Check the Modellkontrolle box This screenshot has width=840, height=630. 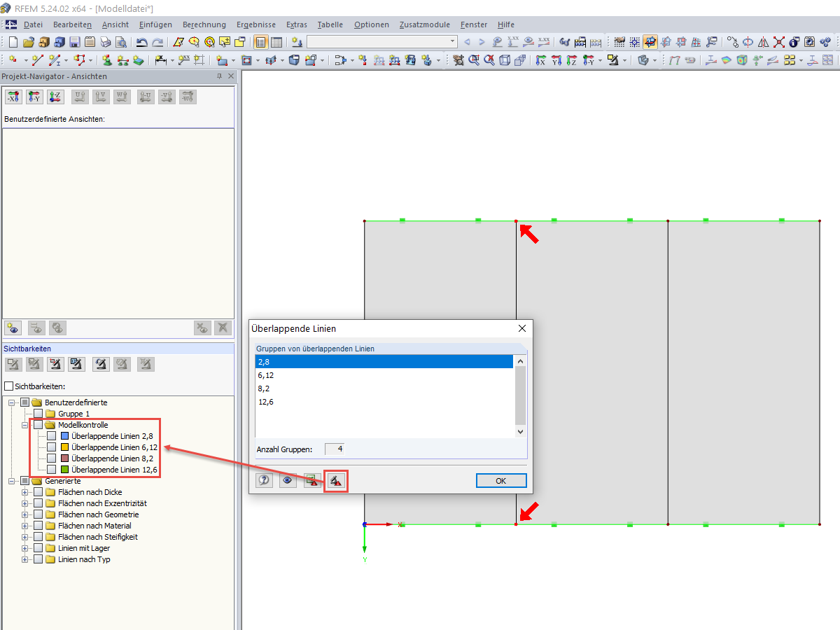click(x=38, y=425)
